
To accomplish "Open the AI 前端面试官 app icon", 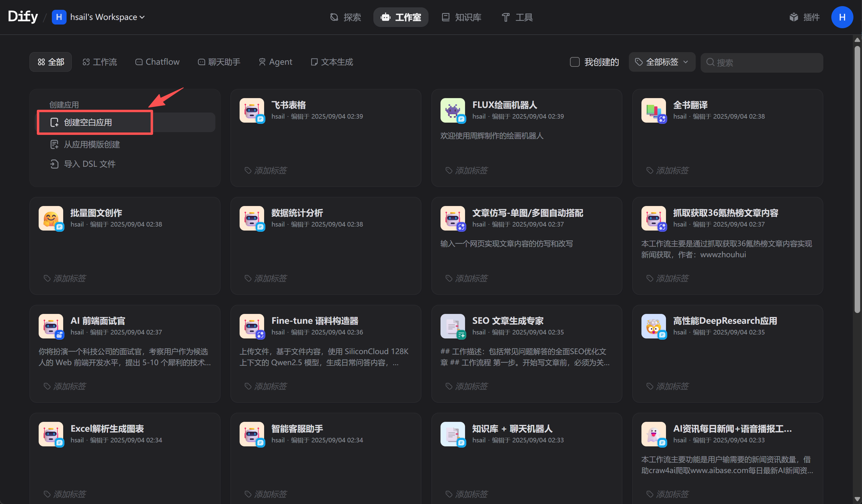I will tap(51, 326).
